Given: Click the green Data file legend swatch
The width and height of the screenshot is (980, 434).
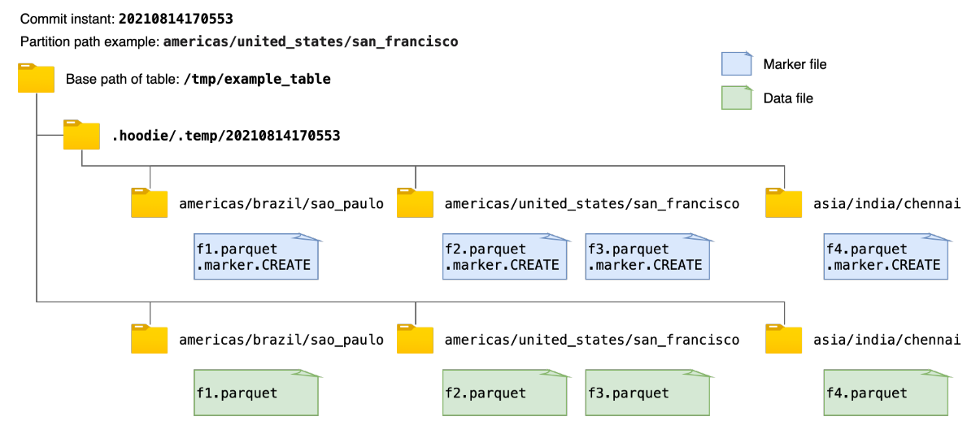Looking at the screenshot, I should coord(737,98).
